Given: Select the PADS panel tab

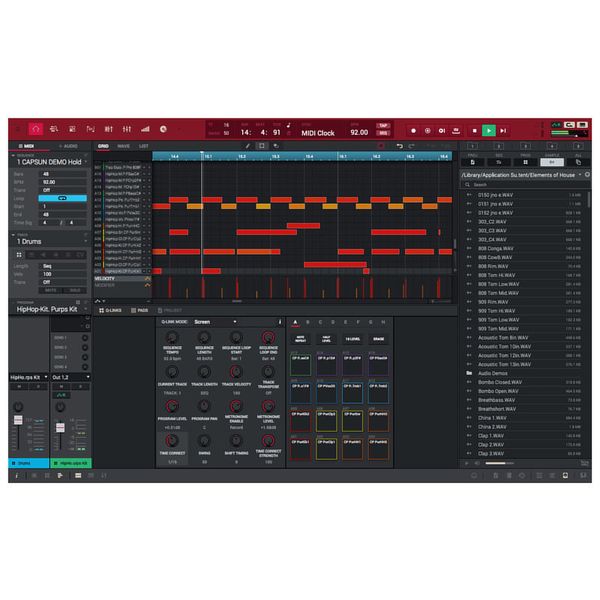Looking at the screenshot, I should (139, 310).
